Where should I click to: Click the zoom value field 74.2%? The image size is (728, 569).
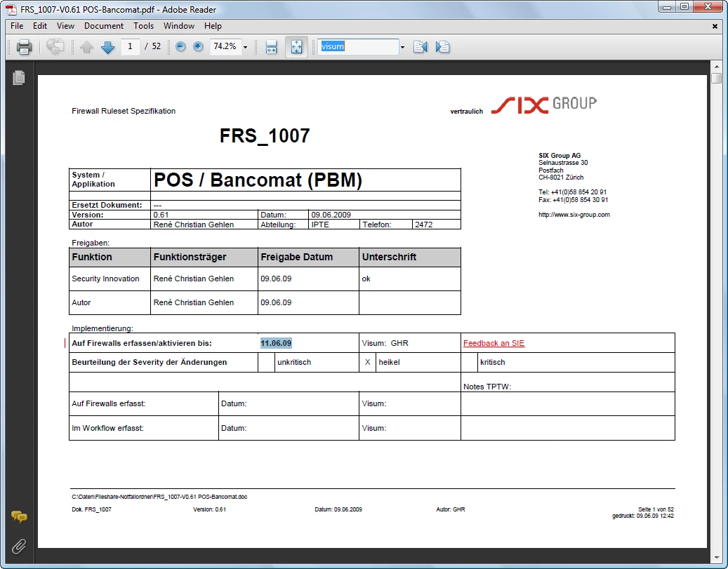click(x=225, y=46)
